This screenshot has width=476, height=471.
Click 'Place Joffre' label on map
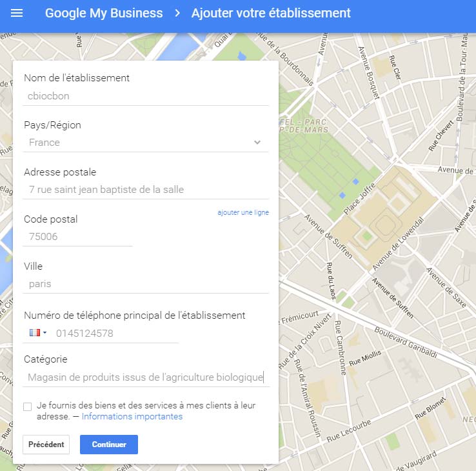pos(360,198)
